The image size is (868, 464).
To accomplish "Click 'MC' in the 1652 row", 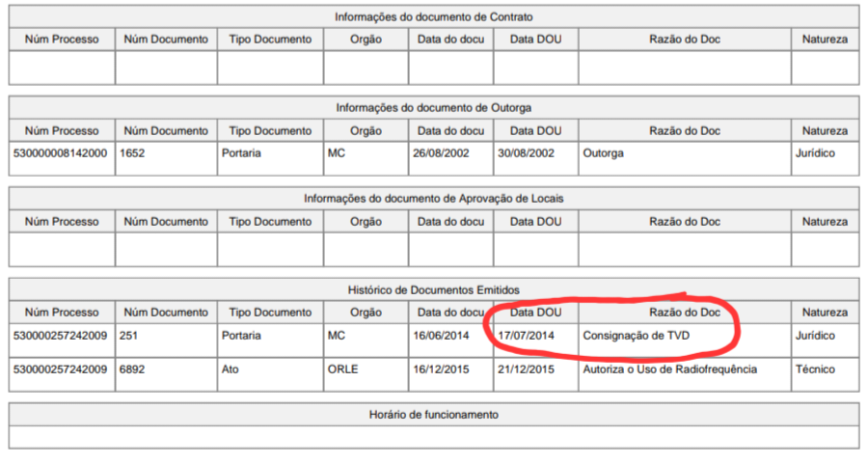I will pos(337,153).
